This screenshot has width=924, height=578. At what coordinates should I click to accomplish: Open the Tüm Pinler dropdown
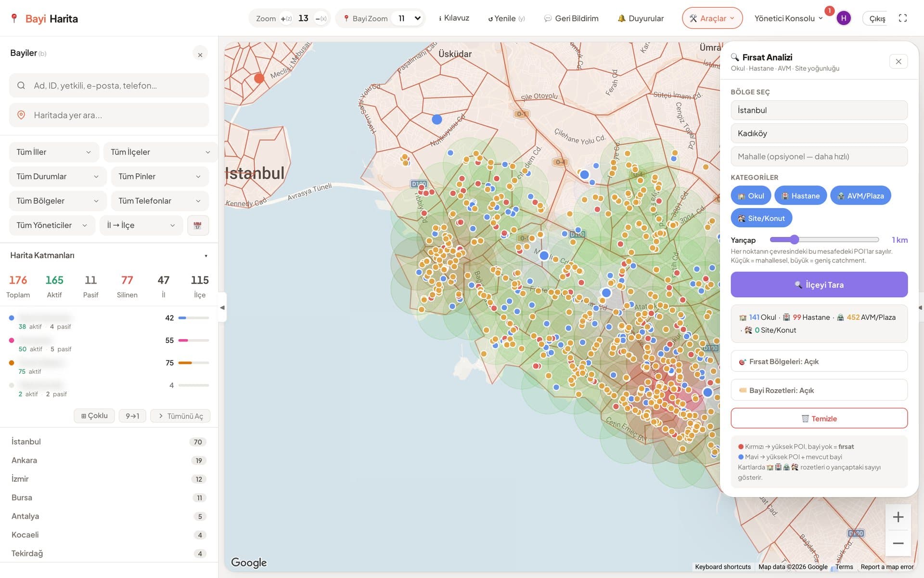(x=160, y=177)
